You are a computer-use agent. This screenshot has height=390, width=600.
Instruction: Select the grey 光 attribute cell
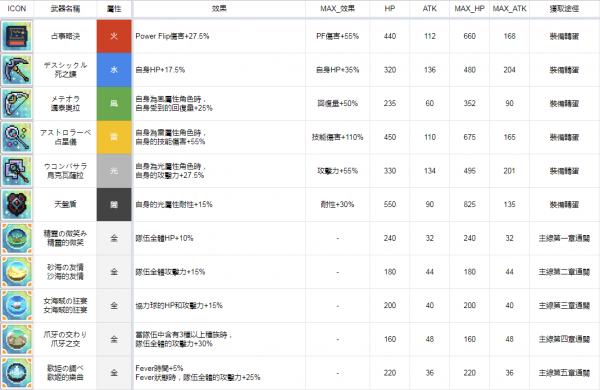pos(114,171)
